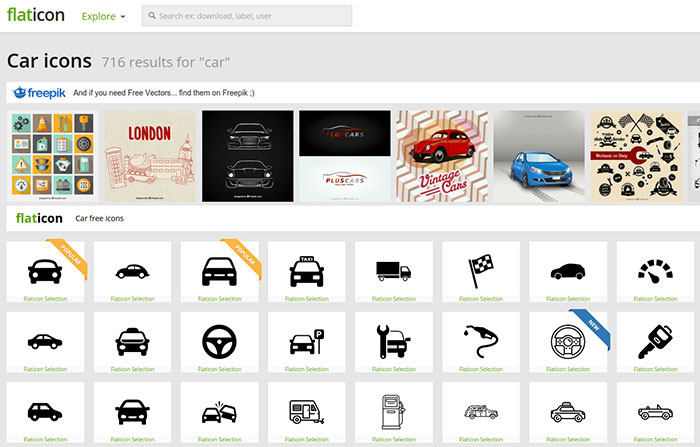Select the car crash collision icon
This screenshot has width=700, height=447.
(219, 412)
